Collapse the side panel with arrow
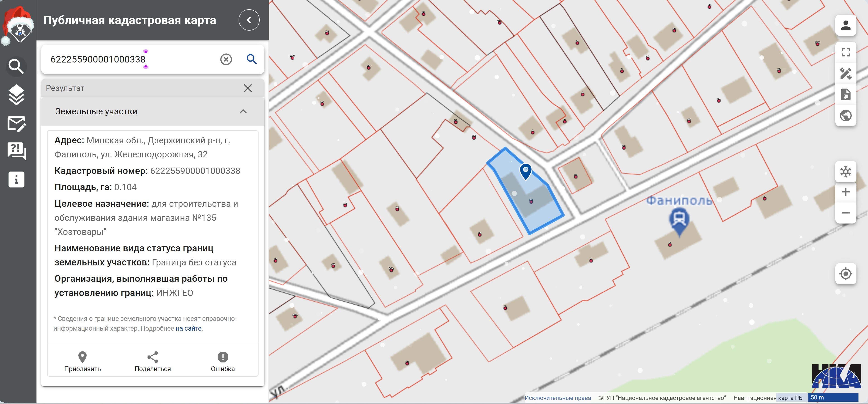This screenshot has width=868, height=404. tap(249, 20)
